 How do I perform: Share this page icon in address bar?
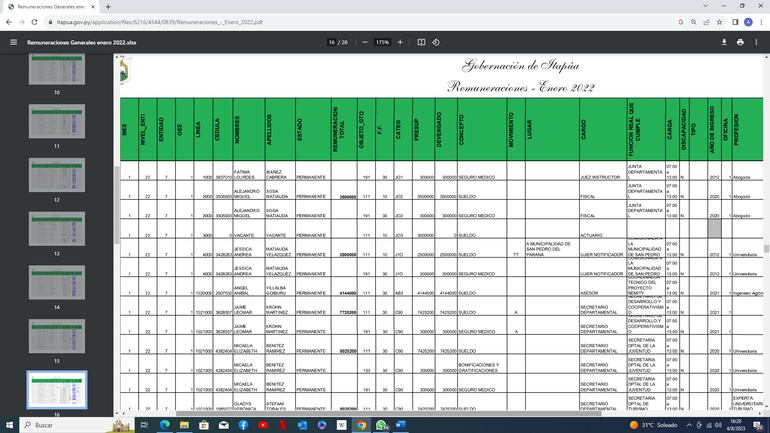[x=706, y=22]
